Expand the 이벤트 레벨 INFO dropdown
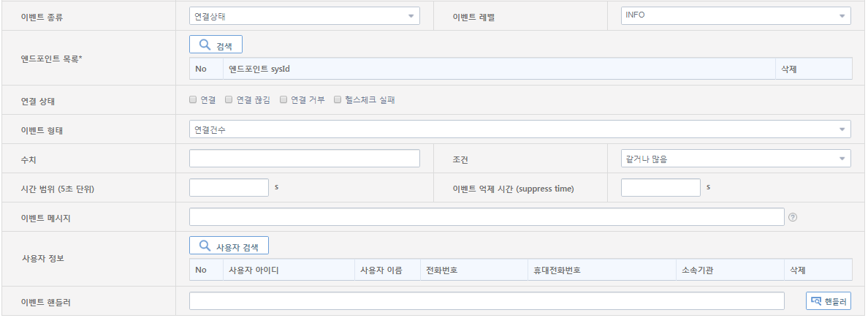This screenshot has height=318, width=868. [735, 15]
